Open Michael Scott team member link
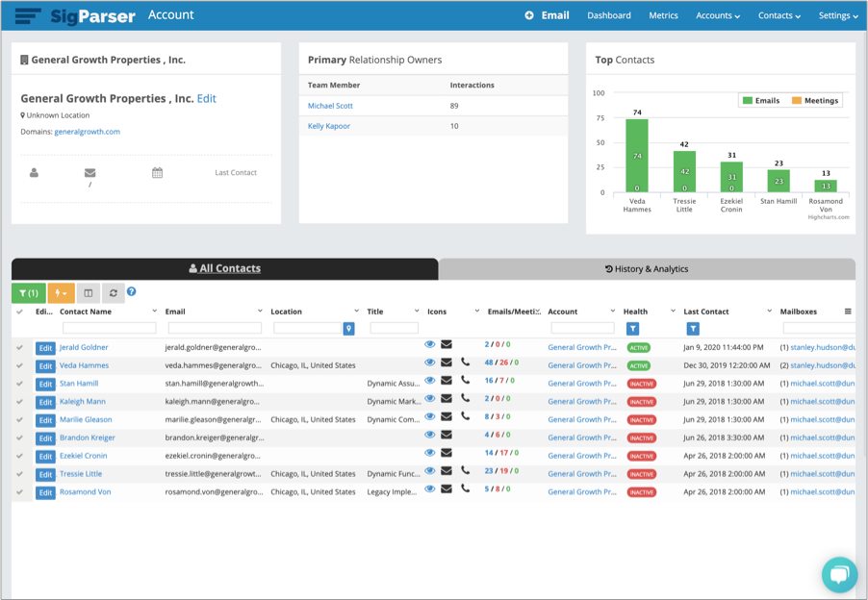This screenshot has width=868, height=600. tap(330, 106)
